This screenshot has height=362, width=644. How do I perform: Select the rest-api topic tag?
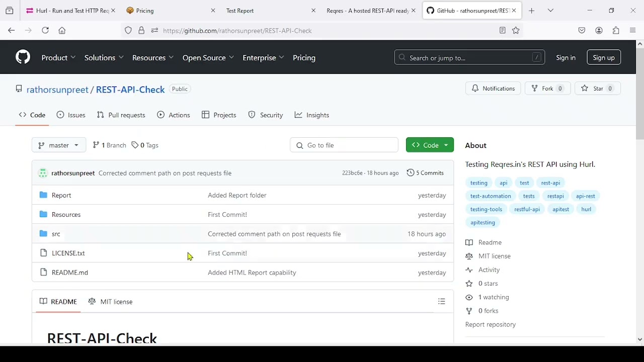(550, 183)
